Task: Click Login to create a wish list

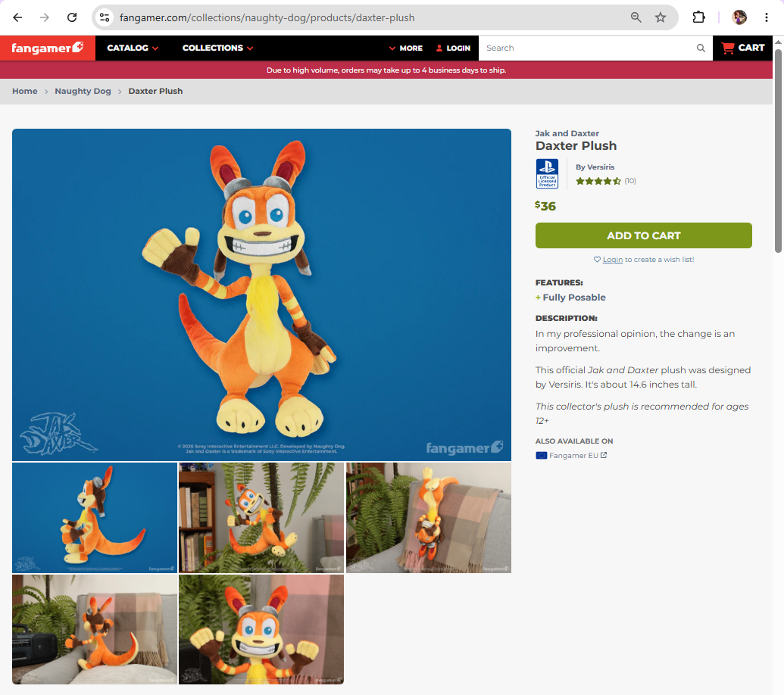Action: click(613, 260)
